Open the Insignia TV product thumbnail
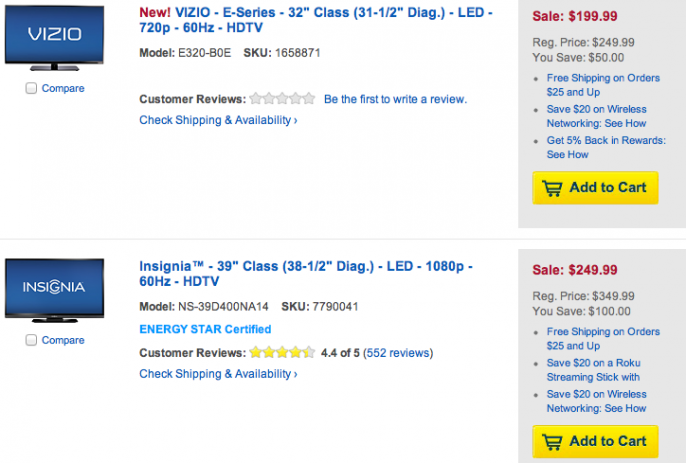This screenshot has width=686, height=463. pyautogui.click(x=54, y=291)
